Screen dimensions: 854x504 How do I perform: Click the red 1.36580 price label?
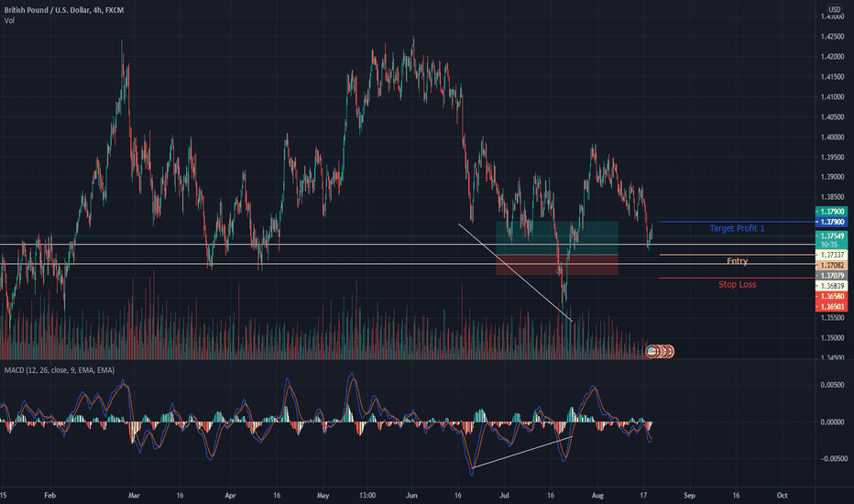(x=832, y=296)
